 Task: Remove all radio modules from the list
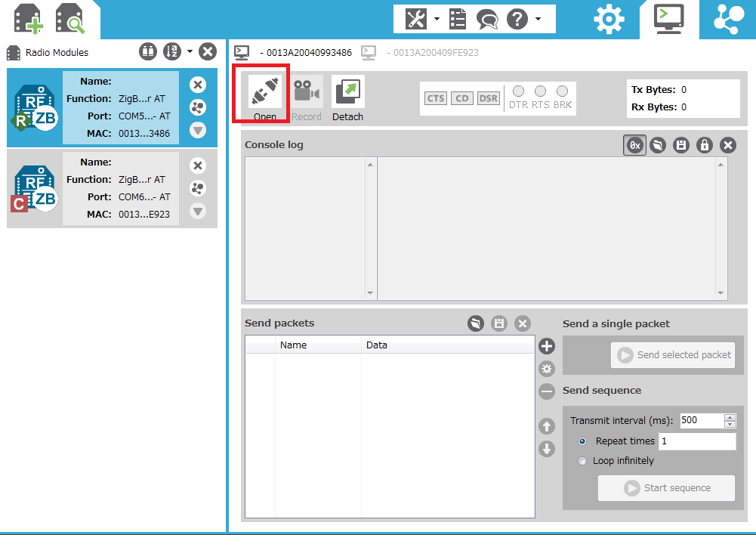pyautogui.click(x=208, y=51)
